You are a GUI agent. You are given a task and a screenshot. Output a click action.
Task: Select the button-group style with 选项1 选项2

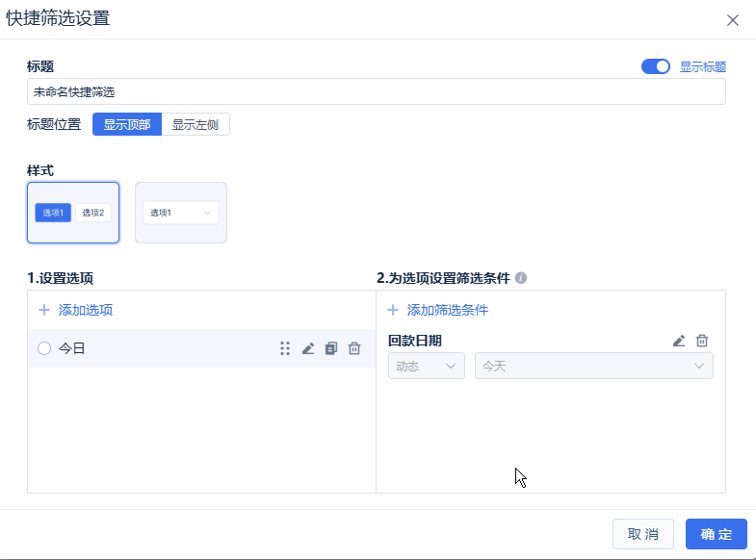click(73, 213)
